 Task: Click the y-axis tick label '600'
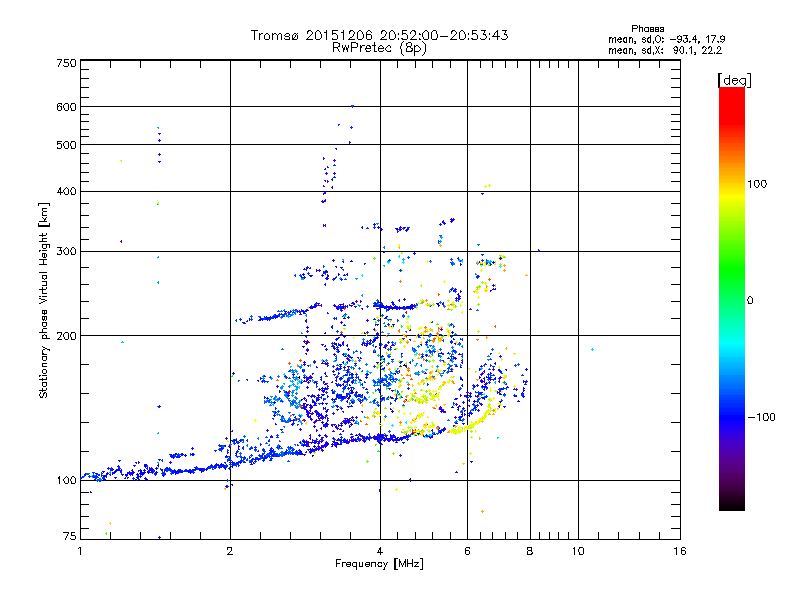66,107
